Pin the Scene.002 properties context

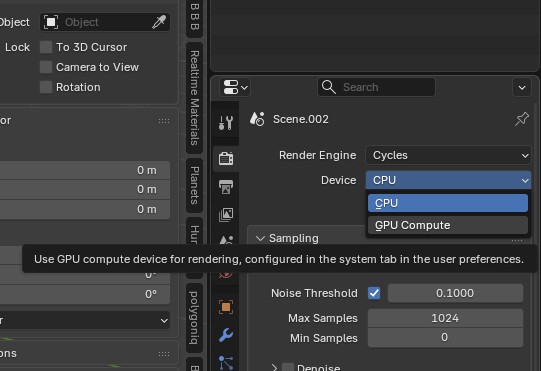(x=522, y=119)
